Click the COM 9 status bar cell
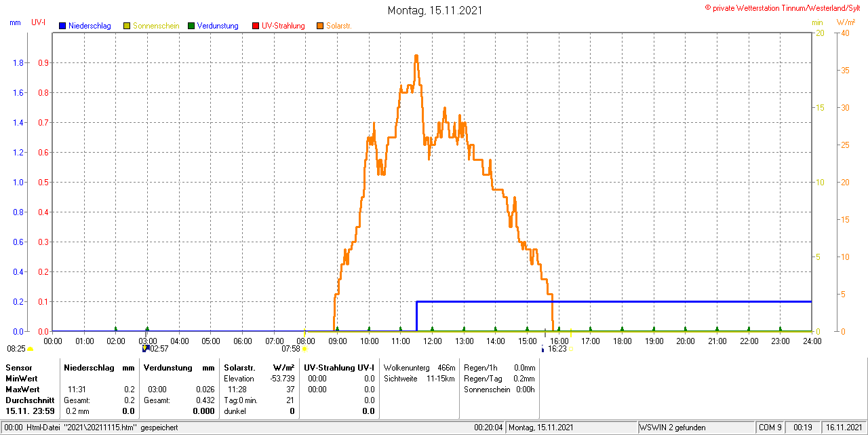This screenshot has width=868, height=435. (x=770, y=428)
